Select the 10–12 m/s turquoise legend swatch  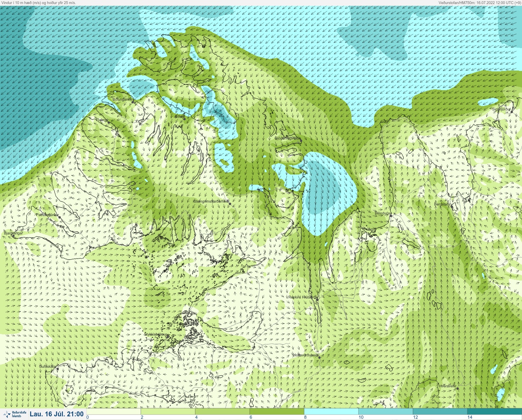point(385,411)
